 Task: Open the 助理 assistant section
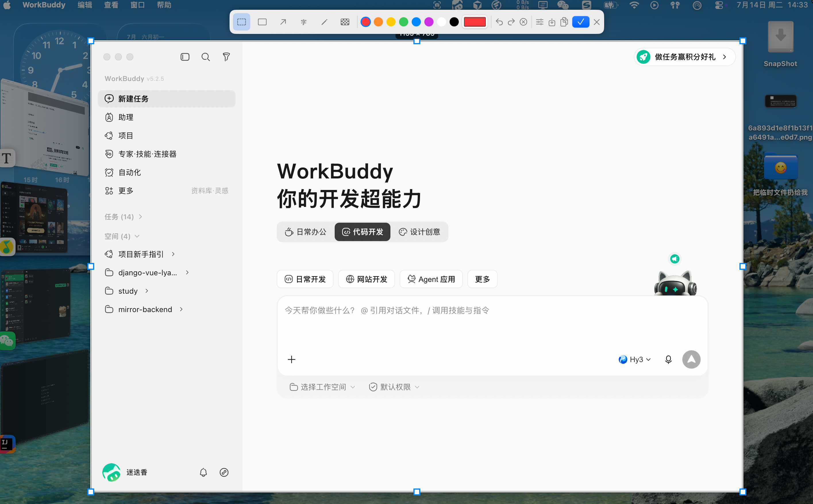(x=167, y=117)
